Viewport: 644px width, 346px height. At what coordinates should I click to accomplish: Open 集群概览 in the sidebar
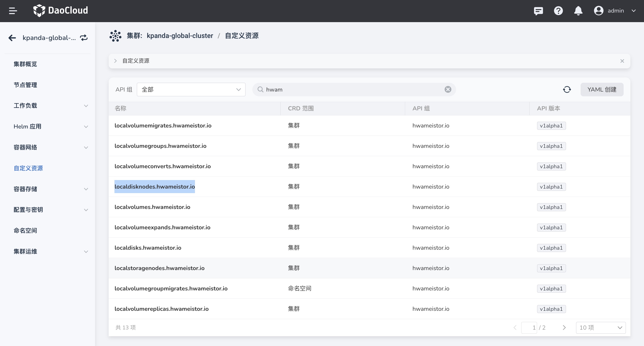point(25,64)
